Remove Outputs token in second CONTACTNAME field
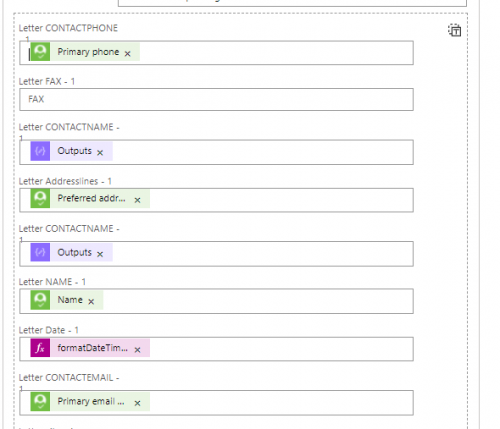Viewport: 500px width, 429px height. point(100,254)
